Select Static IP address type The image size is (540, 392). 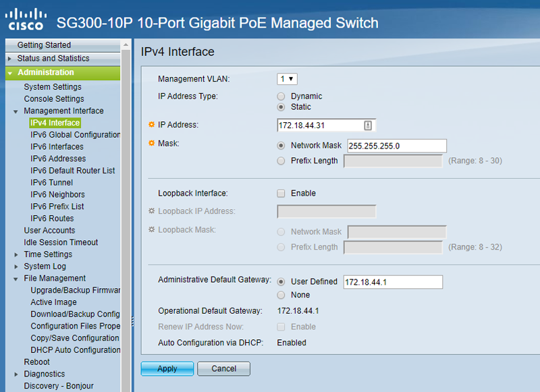point(281,107)
